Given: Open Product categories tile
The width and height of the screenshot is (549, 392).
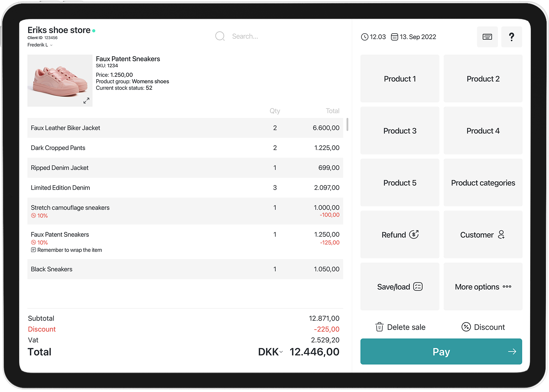Looking at the screenshot, I should click(483, 183).
